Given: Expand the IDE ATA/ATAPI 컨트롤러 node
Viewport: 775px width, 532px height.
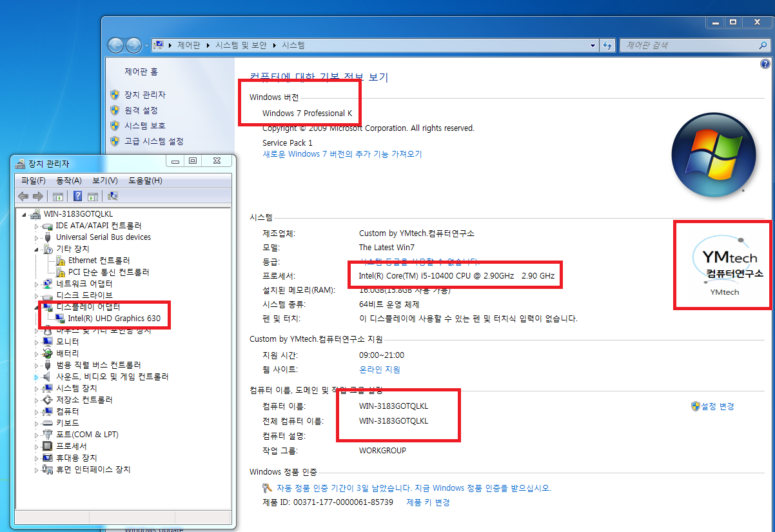Looking at the screenshot, I should pyautogui.click(x=37, y=226).
